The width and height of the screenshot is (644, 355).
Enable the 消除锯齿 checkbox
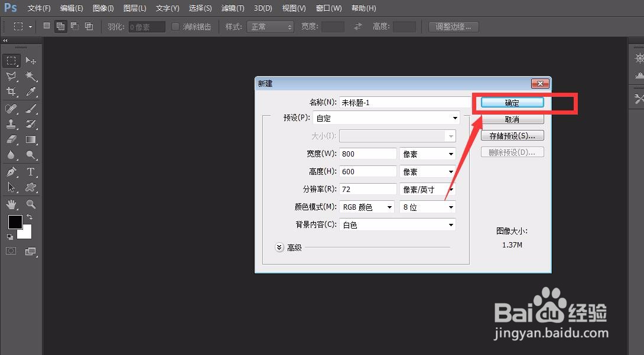pos(175,26)
